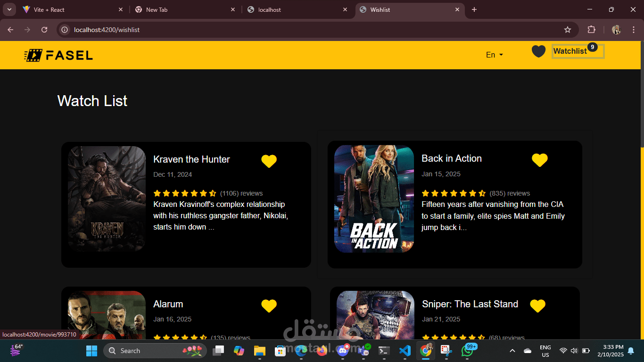Open the clock showing 3:33 PM

click(611, 351)
